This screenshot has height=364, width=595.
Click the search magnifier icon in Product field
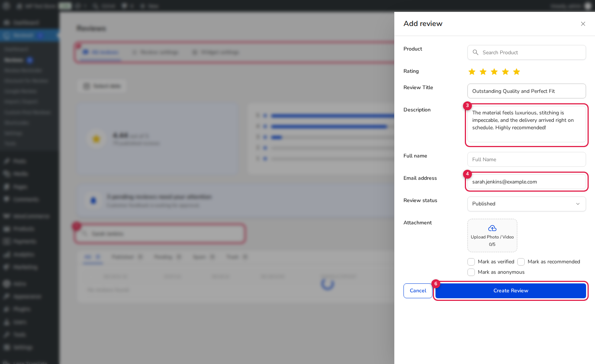475,52
